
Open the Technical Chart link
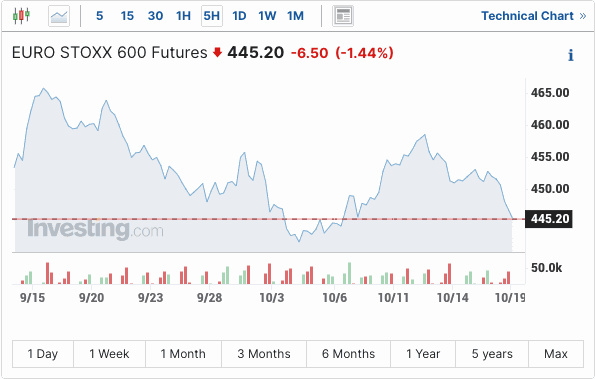click(x=534, y=16)
